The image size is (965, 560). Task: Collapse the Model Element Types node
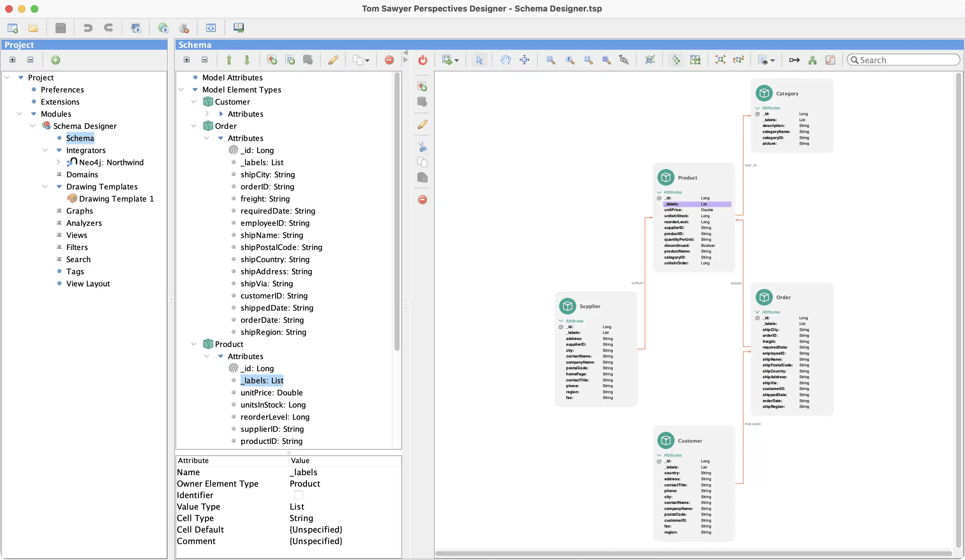(182, 90)
